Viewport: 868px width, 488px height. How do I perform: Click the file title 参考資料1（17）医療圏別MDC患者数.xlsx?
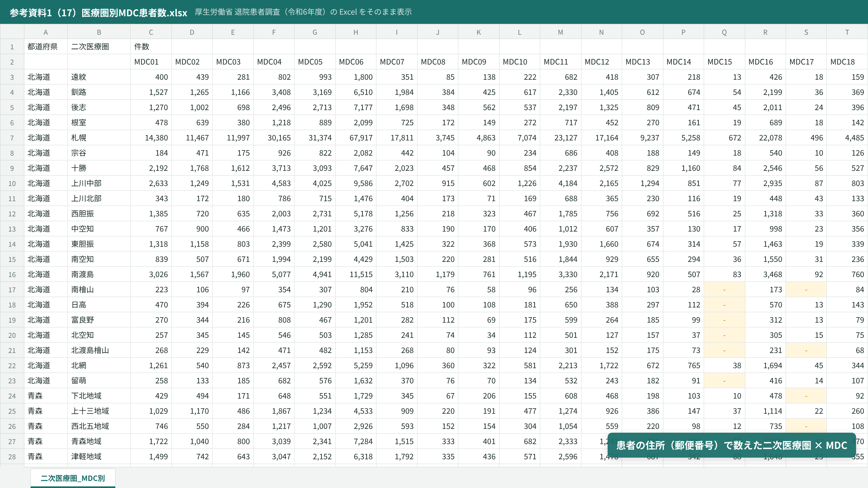point(98,12)
